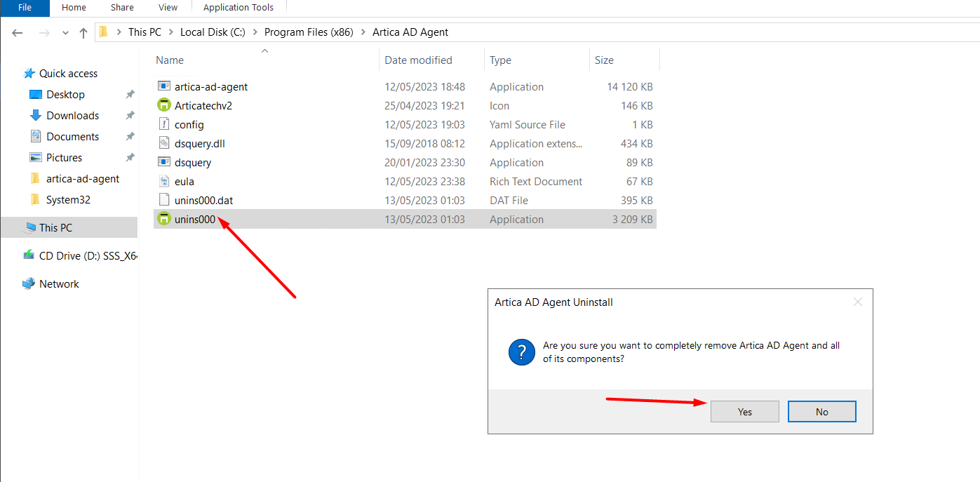
Task: Open the File menu tab
Action: point(25,8)
